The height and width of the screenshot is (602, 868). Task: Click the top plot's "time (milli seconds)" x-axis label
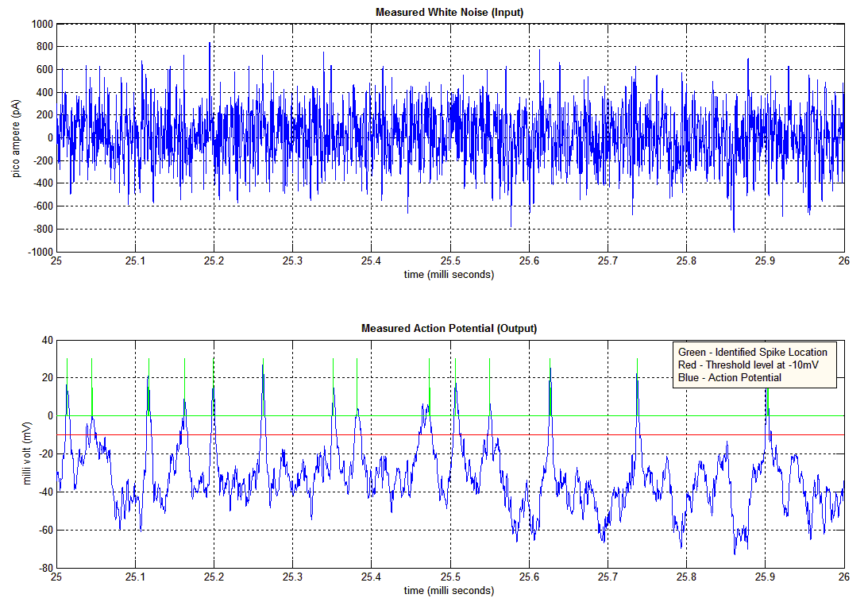pyautogui.click(x=449, y=275)
